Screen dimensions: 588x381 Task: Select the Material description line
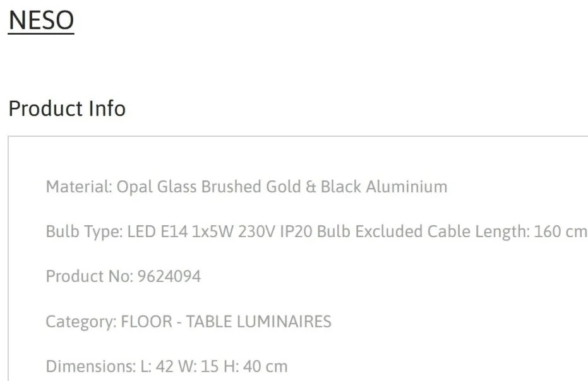pyautogui.click(x=246, y=187)
